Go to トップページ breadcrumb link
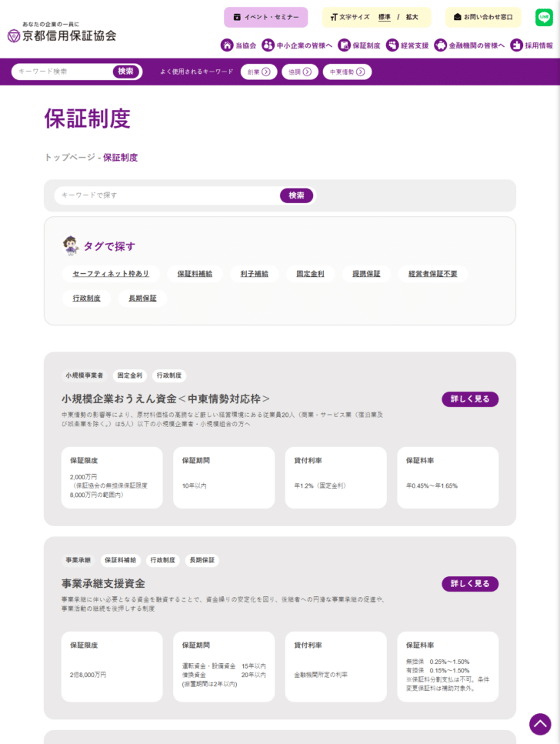This screenshot has width=560, height=744. pos(70,158)
